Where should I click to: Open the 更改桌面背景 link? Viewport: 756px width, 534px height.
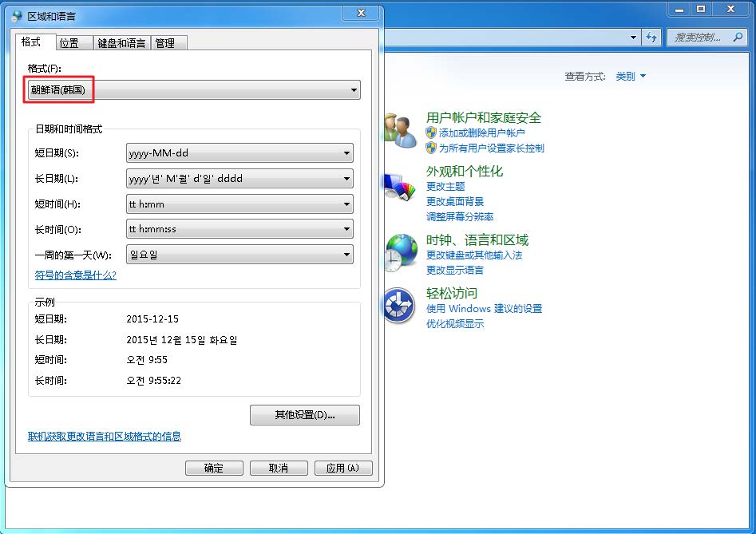tap(455, 201)
